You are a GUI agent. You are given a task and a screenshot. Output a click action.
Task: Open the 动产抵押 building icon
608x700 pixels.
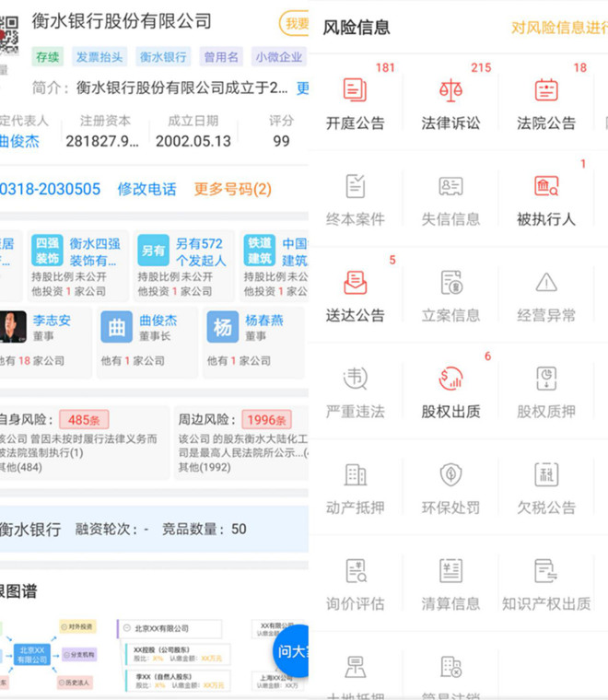pyautogui.click(x=356, y=474)
